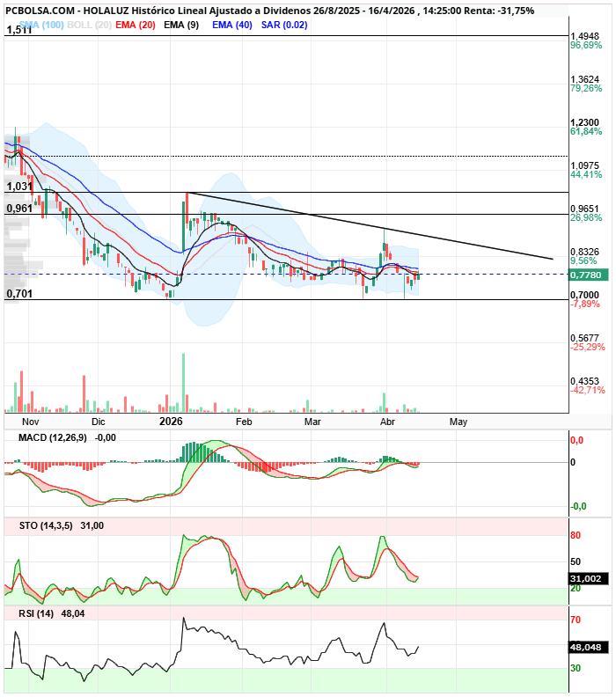Click the SMA (100) legend label
The width and height of the screenshot is (616, 697).
[40, 25]
